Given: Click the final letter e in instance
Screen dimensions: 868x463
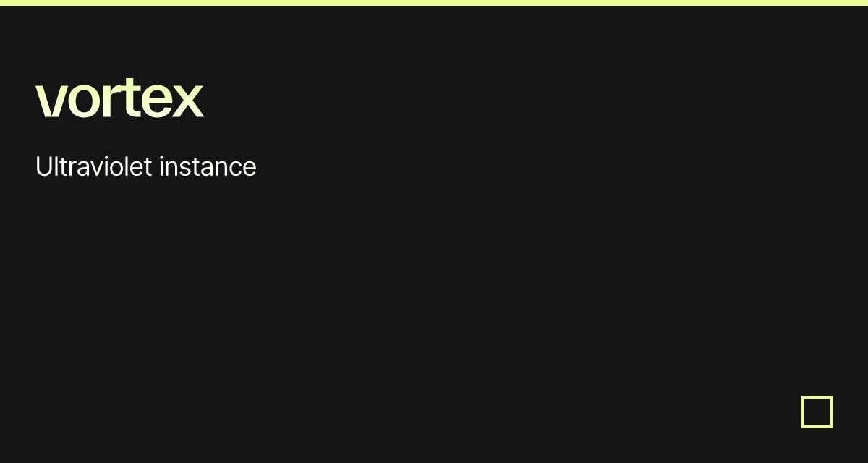Looking at the screenshot, I should coord(250,169).
